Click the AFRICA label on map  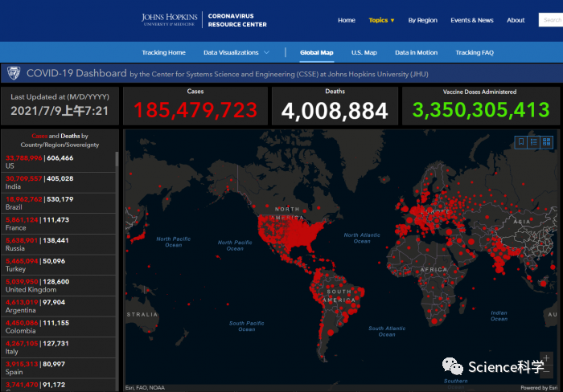(x=434, y=269)
